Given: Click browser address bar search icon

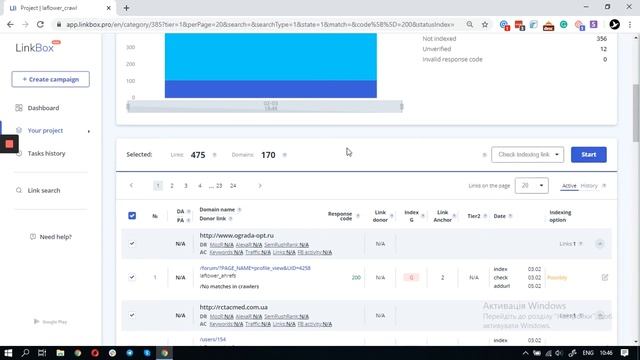Looking at the screenshot, I should (470, 24).
